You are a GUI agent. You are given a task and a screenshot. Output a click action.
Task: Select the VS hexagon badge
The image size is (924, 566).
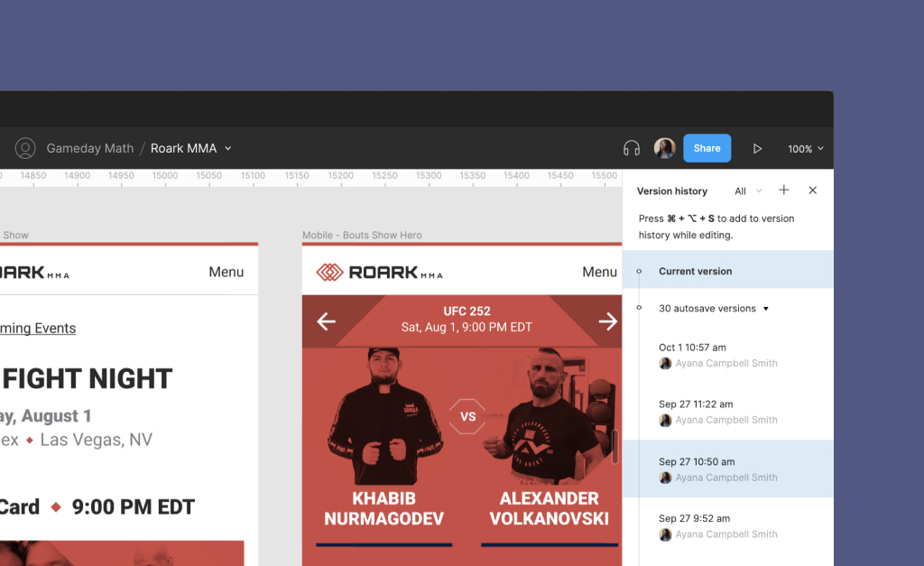pos(468,416)
